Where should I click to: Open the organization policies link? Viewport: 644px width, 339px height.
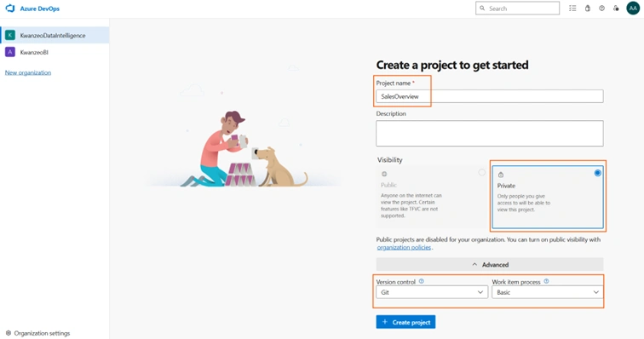tap(404, 247)
